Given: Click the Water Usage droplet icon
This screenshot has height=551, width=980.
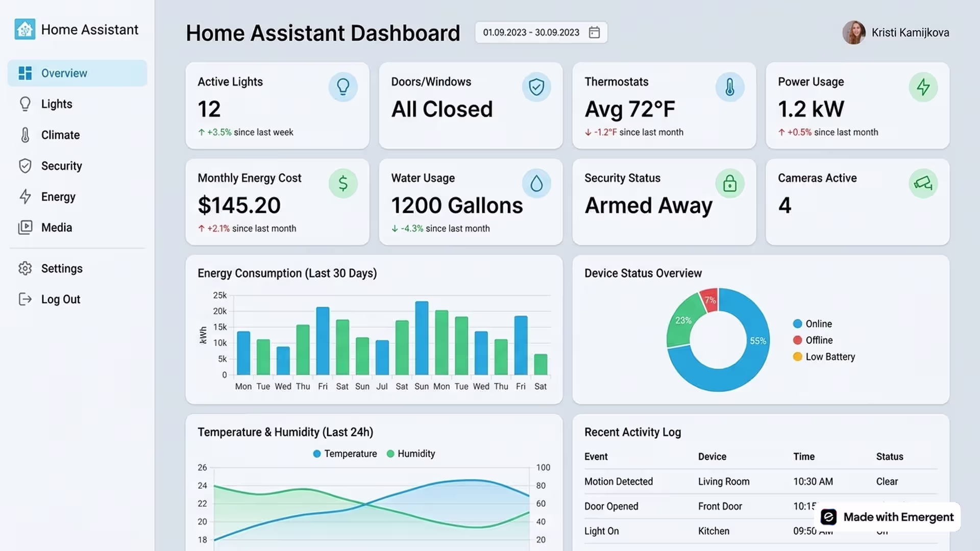Looking at the screenshot, I should pos(536,184).
